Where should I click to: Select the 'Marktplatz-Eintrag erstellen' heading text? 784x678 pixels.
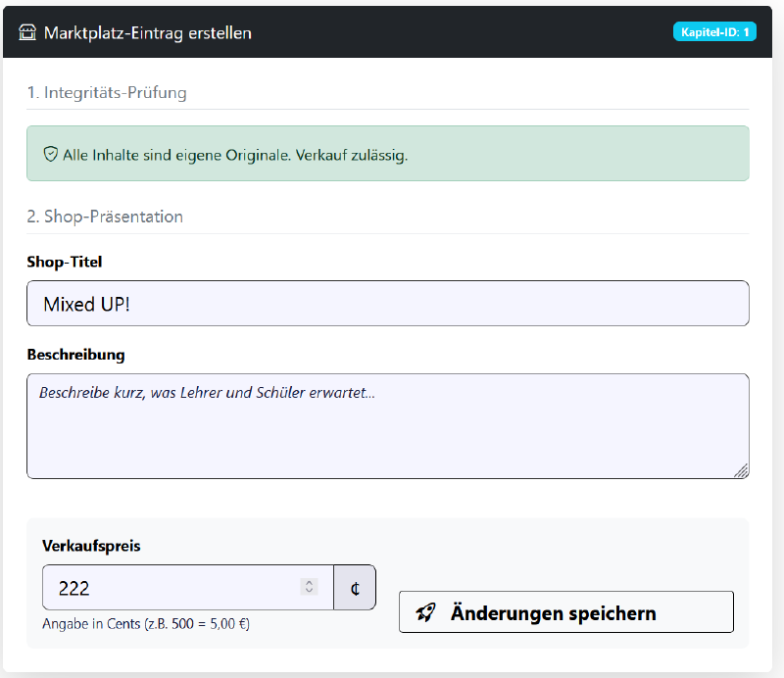point(148,33)
